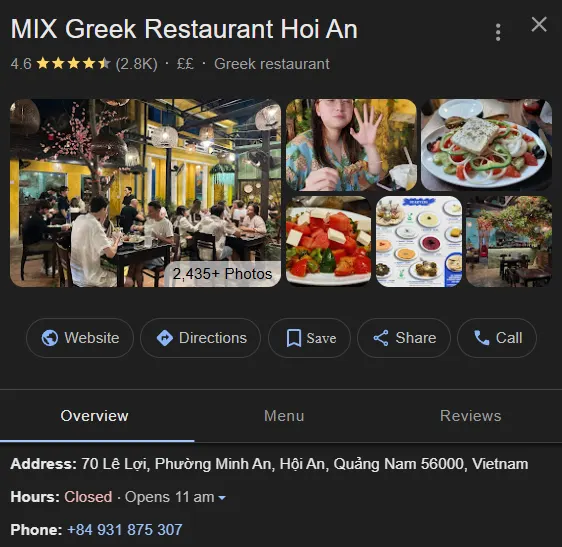562x547 pixels.
Task: View the starters menu page photo
Action: coord(419,242)
